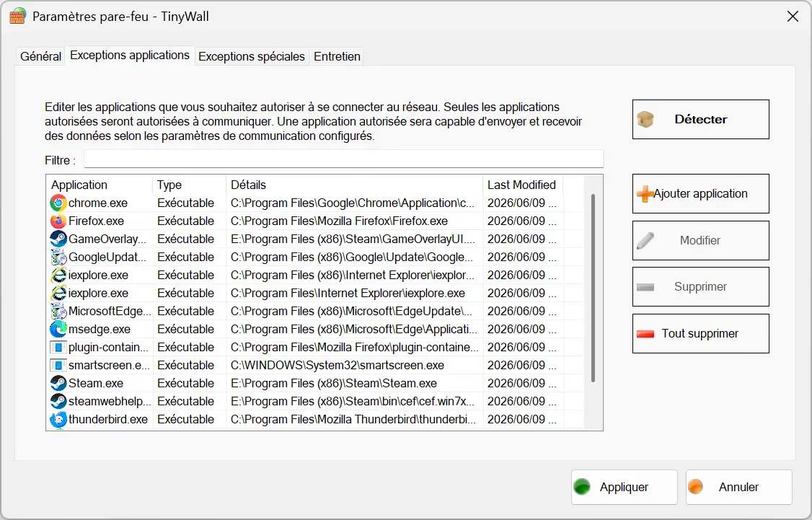Focus the Filtre input field
Image resolution: width=812 pixels, height=520 pixels.
click(x=344, y=159)
